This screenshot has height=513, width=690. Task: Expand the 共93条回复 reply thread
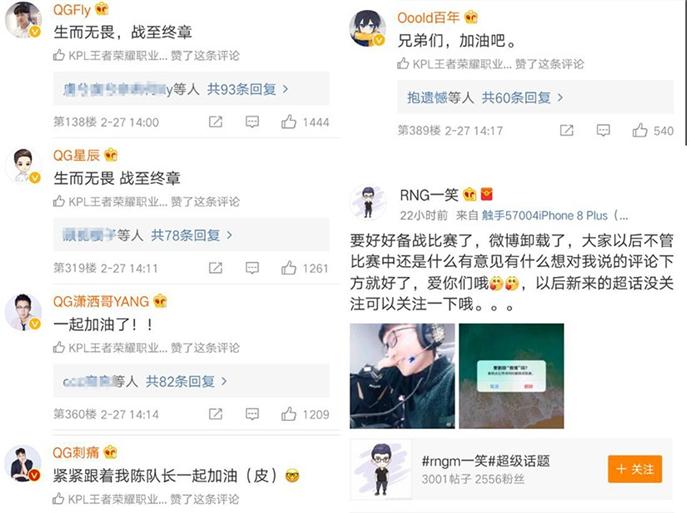[248, 89]
